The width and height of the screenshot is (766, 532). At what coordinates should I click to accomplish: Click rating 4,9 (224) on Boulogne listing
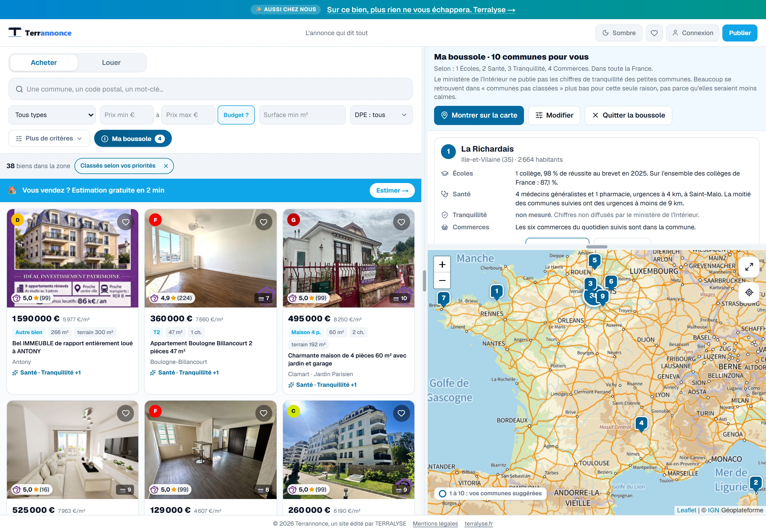pyautogui.click(x=172, y=298)
